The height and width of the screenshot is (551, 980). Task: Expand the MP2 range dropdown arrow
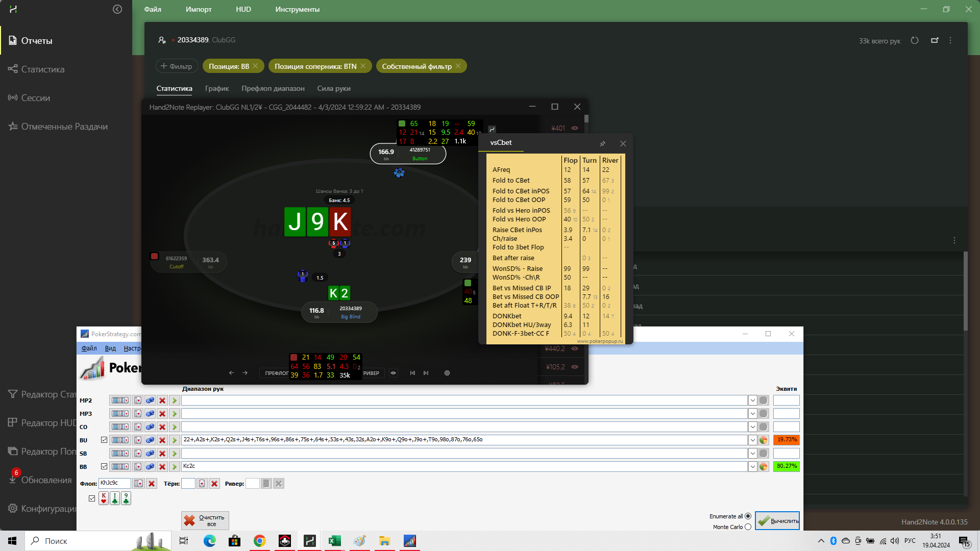[x=752, y=400]
